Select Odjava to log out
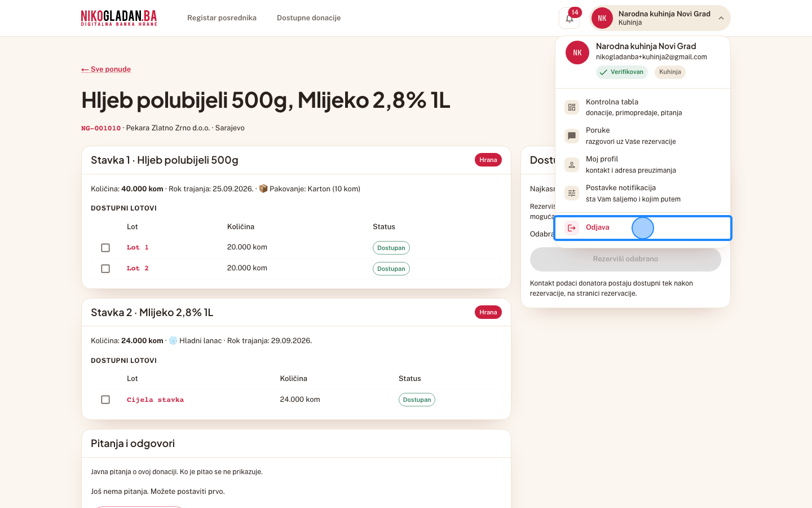Viewport: 812px width, 508px height. (x=643, y=228)
